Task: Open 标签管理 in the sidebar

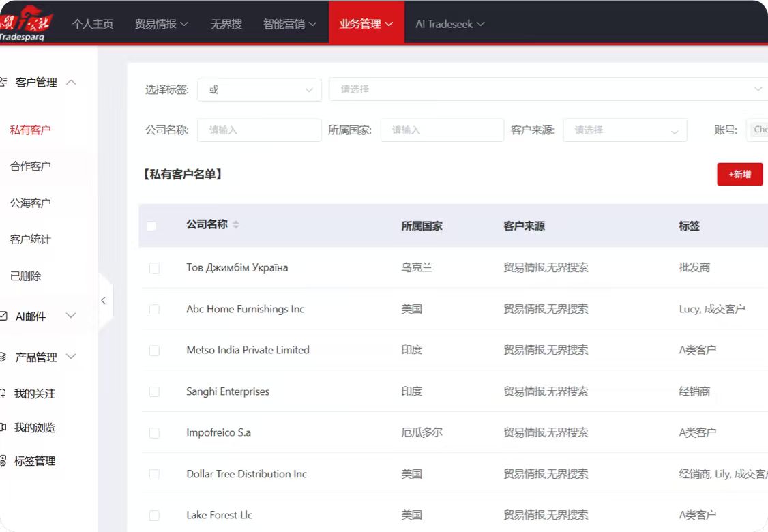Action: click(34, 461)
